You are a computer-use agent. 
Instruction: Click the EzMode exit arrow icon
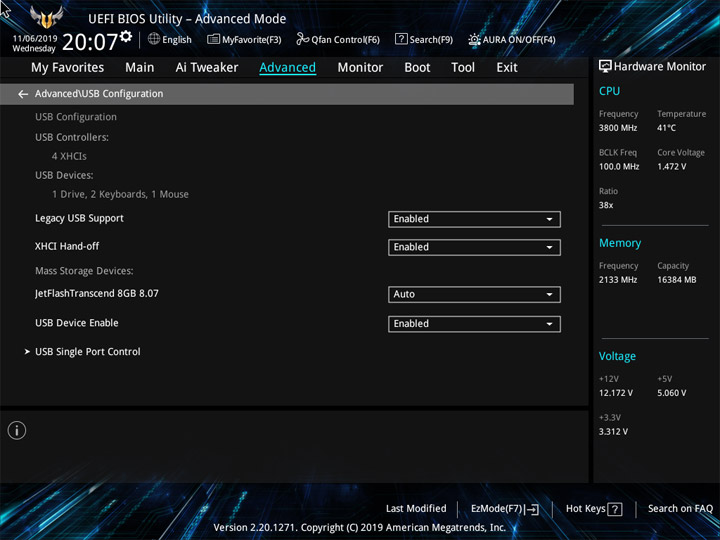click(532, 509)
